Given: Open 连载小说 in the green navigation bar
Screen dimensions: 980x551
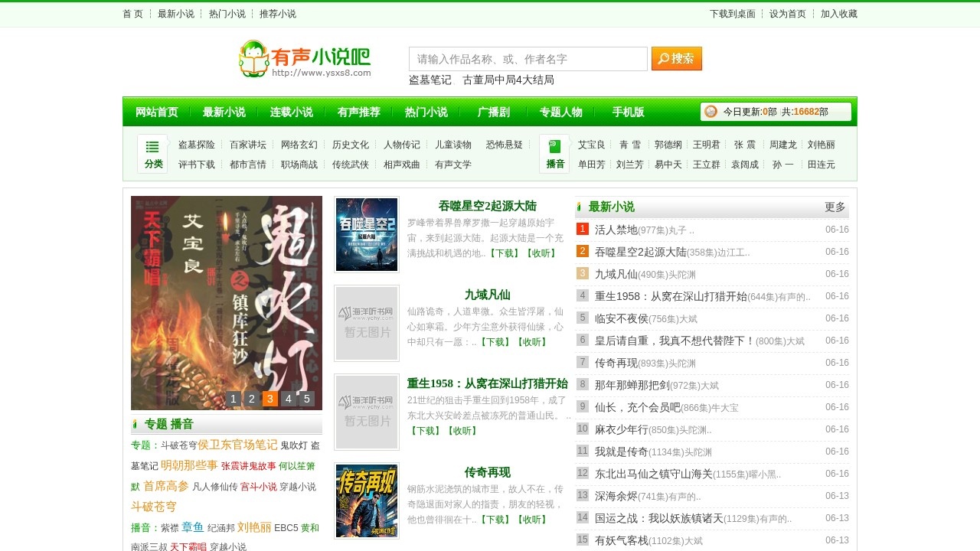Looking at the screenshot, I should pyautogui.click(x=291, y=112).
